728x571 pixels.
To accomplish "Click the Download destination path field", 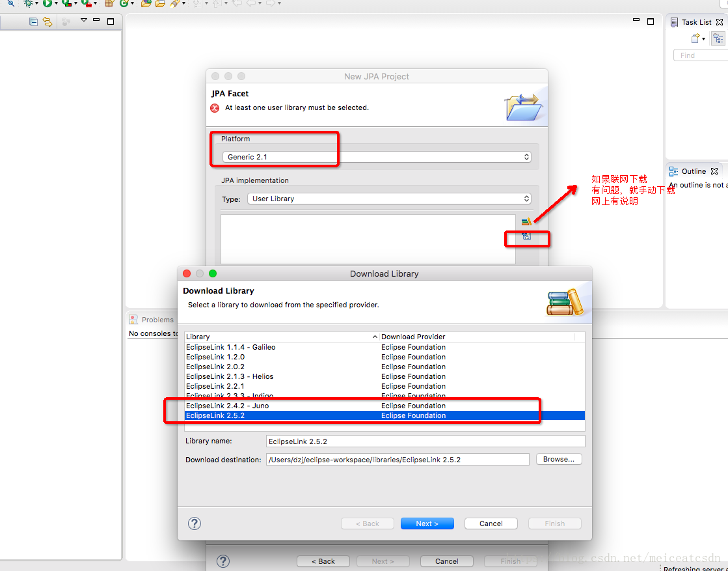I will [x=398, y=460].
